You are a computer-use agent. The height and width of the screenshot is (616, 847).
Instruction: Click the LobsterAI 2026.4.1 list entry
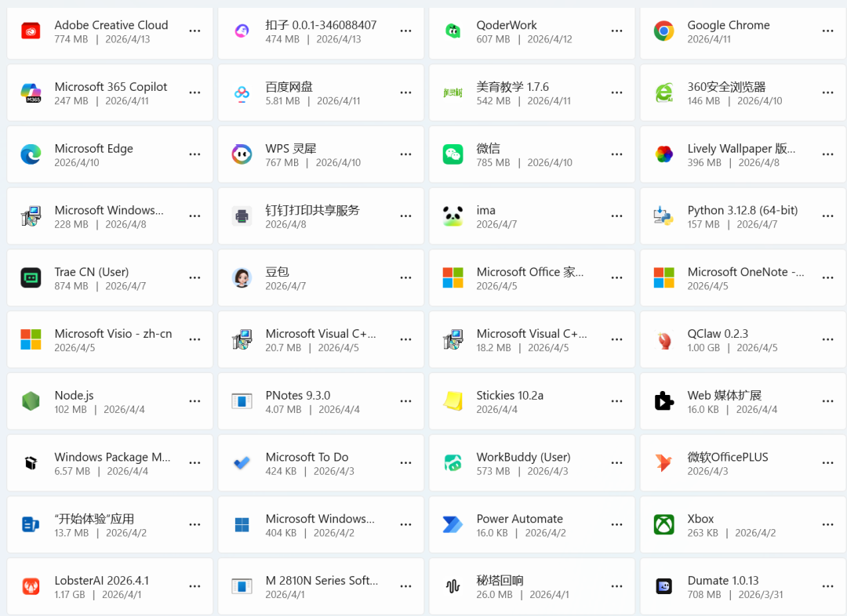(101, 586)
